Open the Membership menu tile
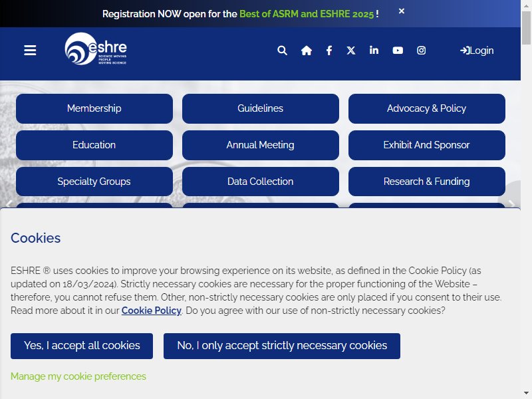Viewport: 532px width, 399px height. point(94,108)
